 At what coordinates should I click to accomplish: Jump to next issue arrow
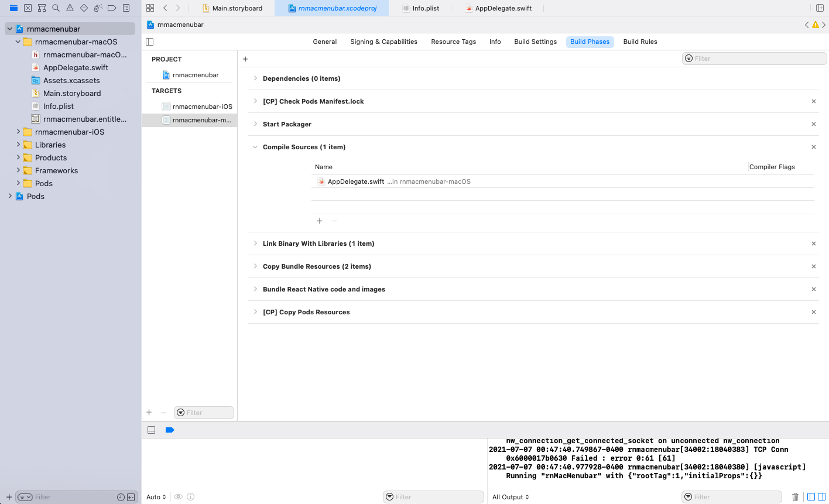click(x=824, y=25)
